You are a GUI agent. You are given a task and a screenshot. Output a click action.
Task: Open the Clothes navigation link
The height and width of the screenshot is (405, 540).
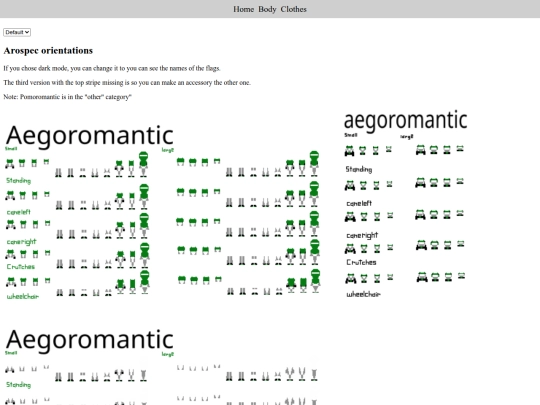[293, 9]
